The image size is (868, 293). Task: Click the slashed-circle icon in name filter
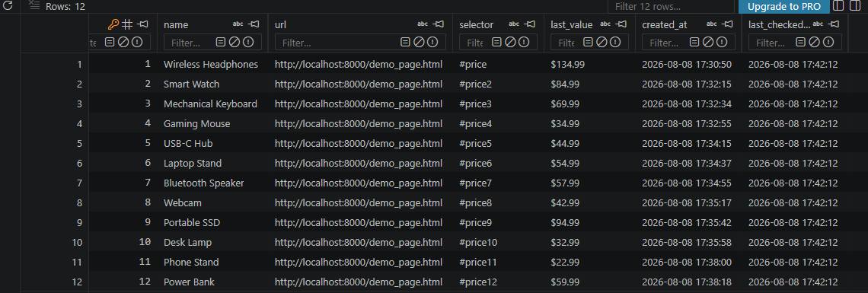pos(235,42)
